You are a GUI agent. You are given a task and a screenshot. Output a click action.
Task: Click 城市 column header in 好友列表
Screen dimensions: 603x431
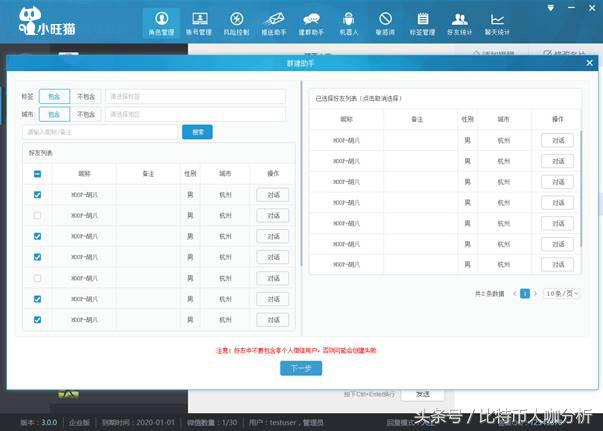(225, 174)
